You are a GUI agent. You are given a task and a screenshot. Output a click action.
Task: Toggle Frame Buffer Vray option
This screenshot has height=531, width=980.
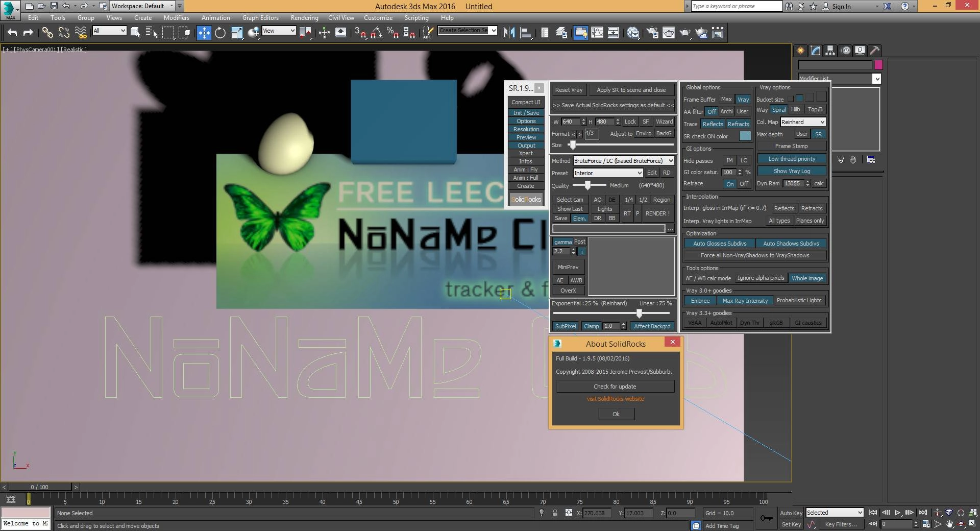[x=743, y=100]
